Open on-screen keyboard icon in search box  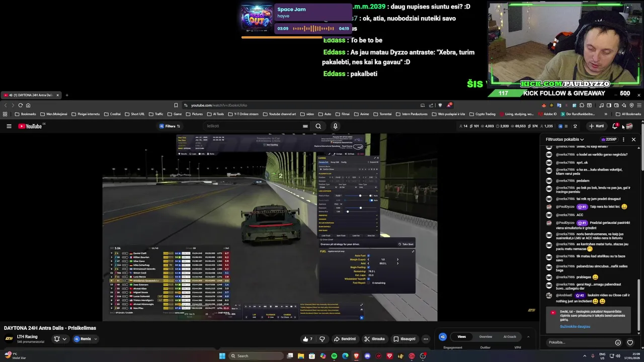point(305,126)
